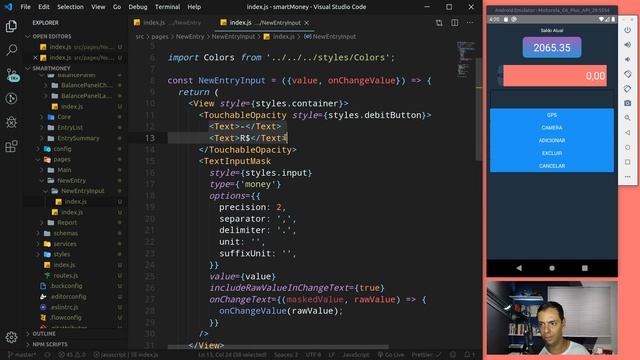Tap GPS button in emulator app
640x360 pixels.
click(552, 115)
